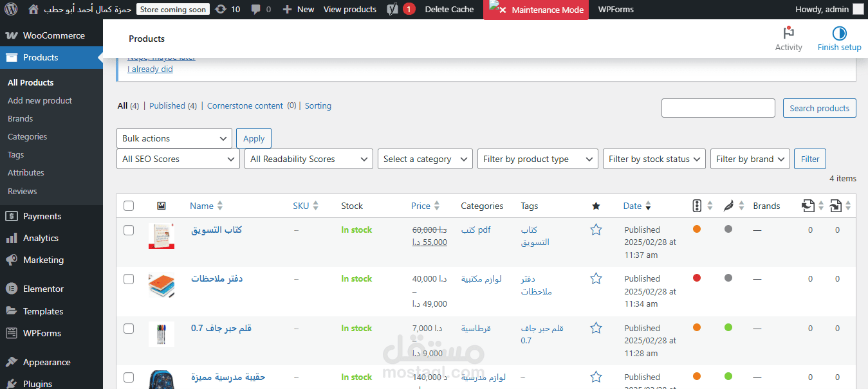This screenshot has width=868, height=389.
Task: Open the updates icon showing 10
Action: [221, 10]
